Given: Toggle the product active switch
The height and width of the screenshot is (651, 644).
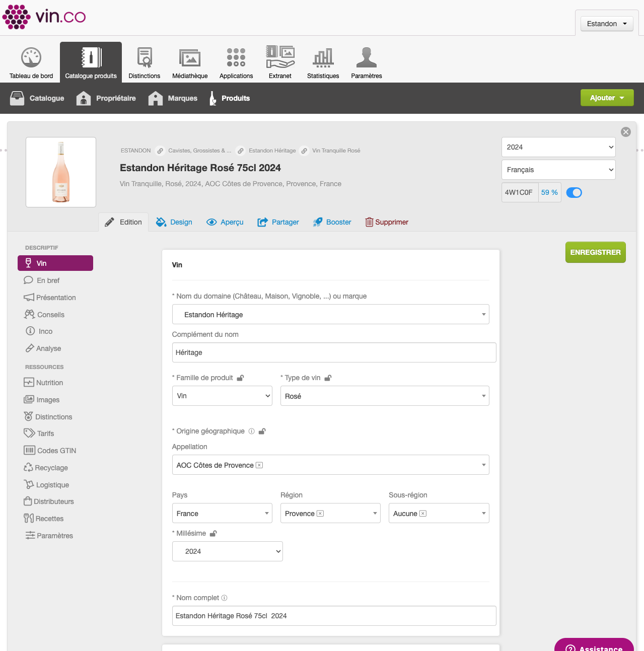Looking at the screenshot, I should [x=574, y=192].
